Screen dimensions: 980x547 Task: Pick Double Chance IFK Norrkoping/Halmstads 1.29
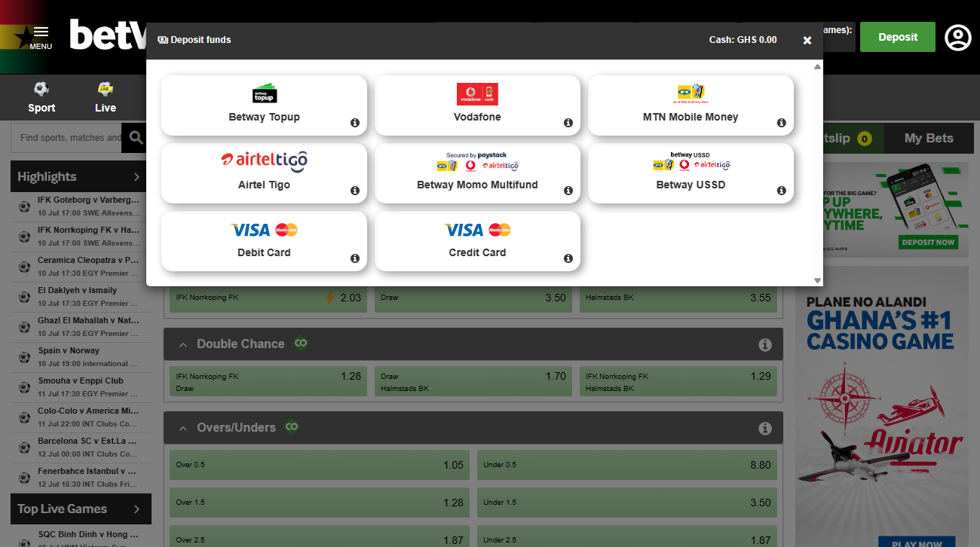point(678,381)
